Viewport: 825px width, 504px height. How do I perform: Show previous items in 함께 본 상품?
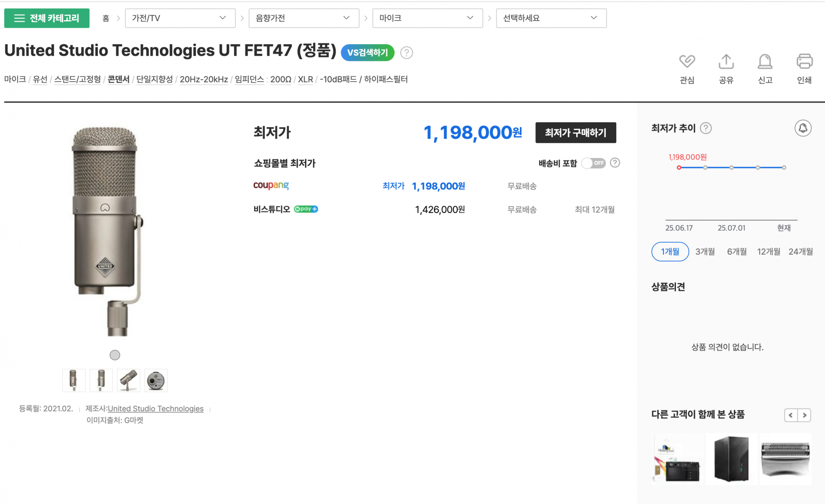point(791,415)
